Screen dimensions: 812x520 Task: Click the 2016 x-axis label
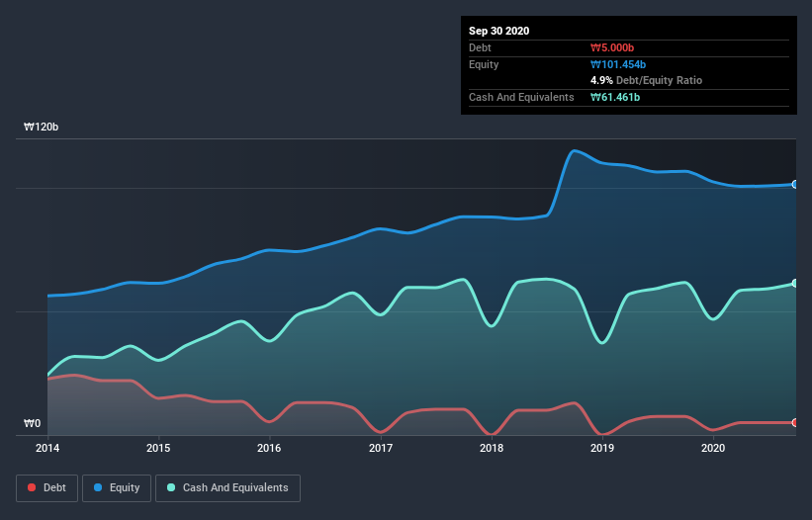click(x=269, y=448)
